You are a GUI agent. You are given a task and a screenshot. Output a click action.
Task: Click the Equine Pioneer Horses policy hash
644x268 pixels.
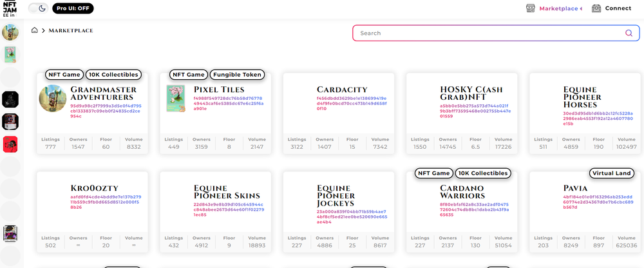point(598,119)
